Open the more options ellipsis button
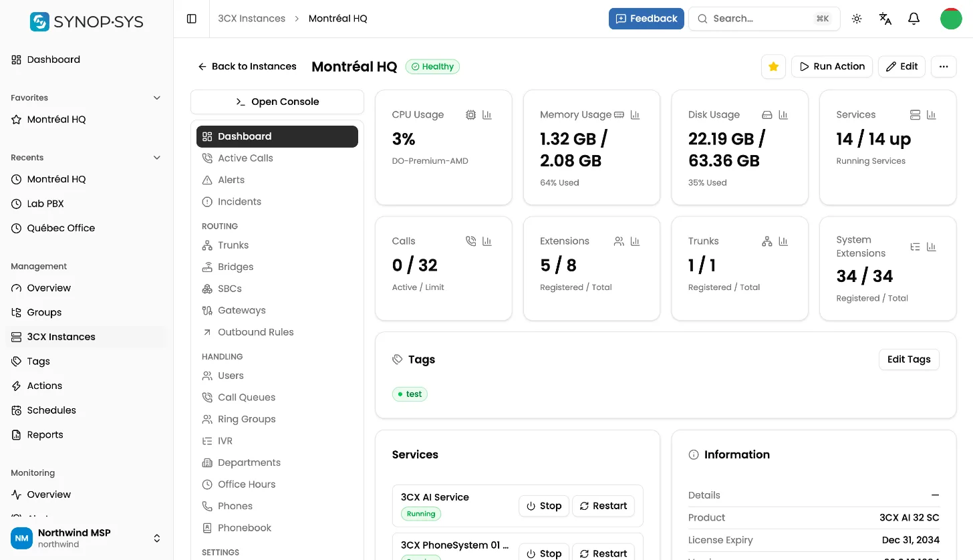Screen dimensions: 973x560 [944, 67]
